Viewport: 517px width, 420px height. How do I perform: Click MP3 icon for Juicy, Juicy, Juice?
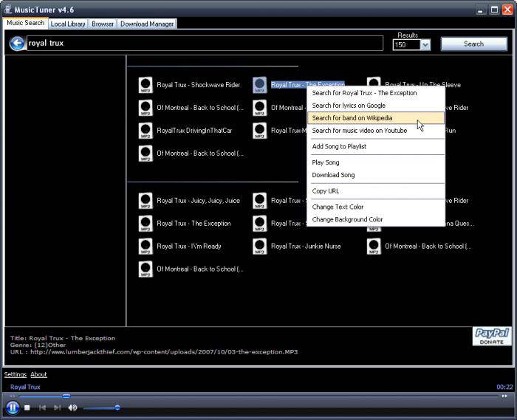click(145, 201)
